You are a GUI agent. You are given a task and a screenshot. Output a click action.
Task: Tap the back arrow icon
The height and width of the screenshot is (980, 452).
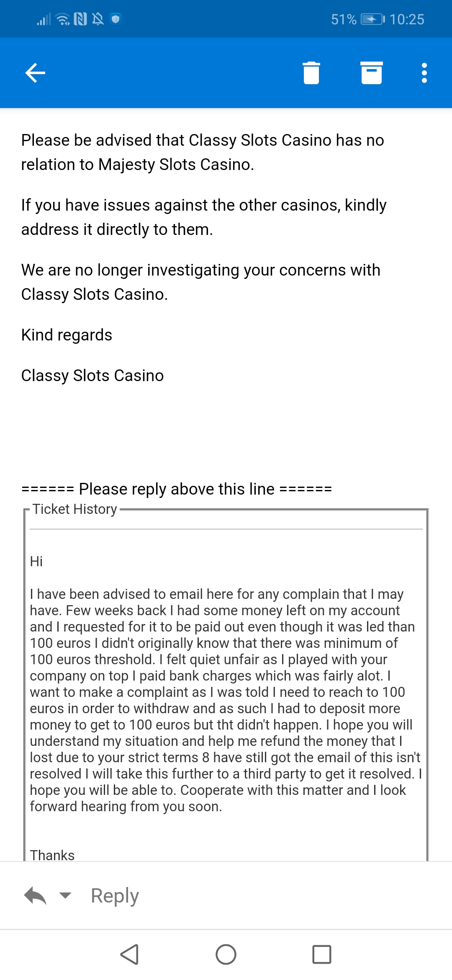pos(35,73)
